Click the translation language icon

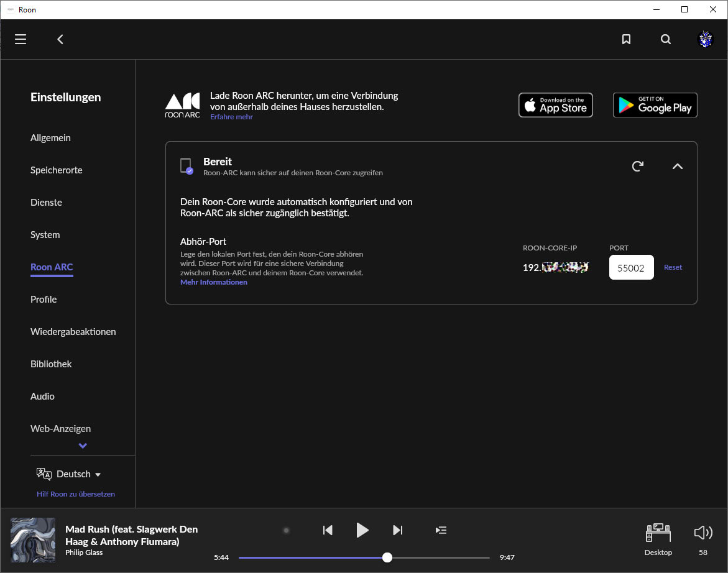[x=44, y=474]
